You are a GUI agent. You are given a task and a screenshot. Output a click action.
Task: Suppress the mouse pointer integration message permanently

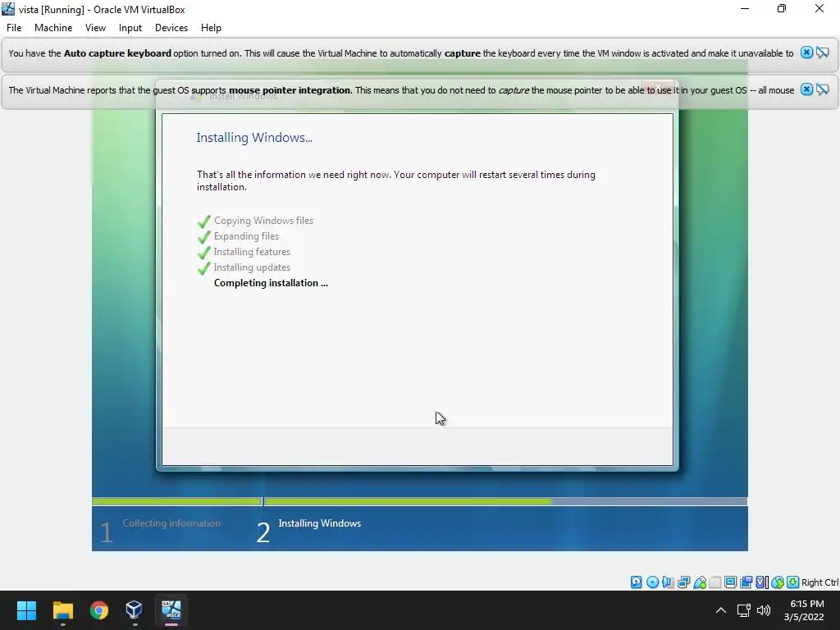tap(822, 89)
